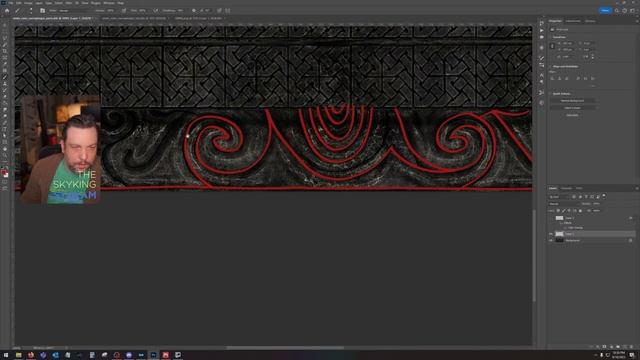
Task: Toggle layer filtering switch in Layers panel
Action: coord(604,196)
